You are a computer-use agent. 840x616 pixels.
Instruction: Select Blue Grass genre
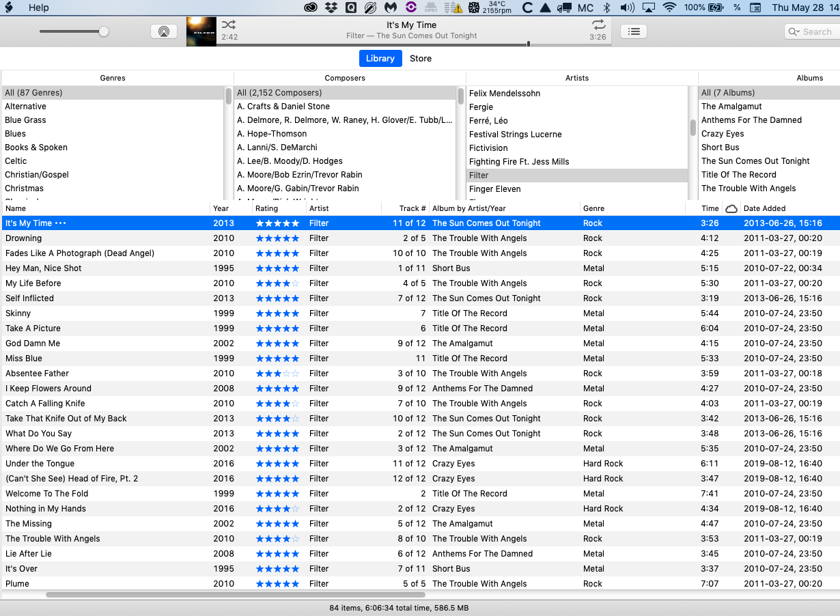[x=113, y=120]
